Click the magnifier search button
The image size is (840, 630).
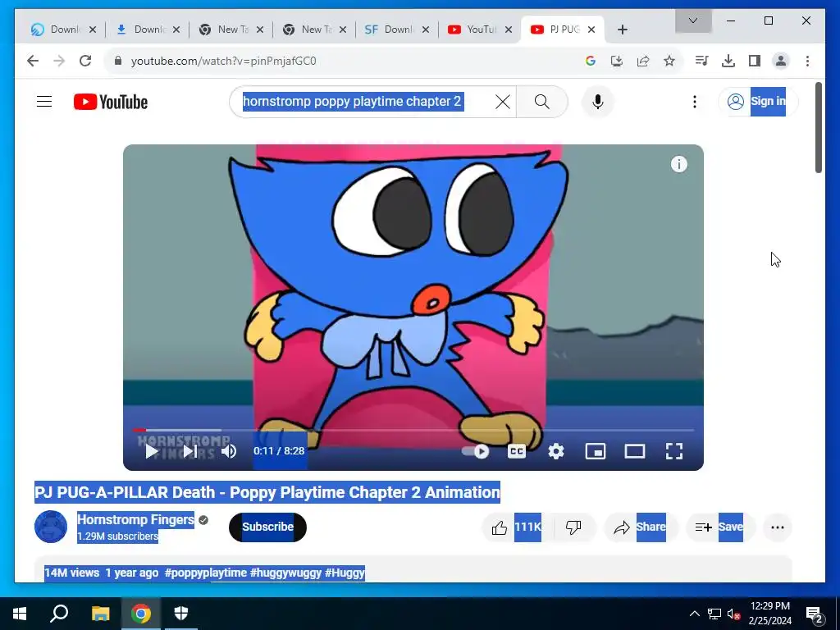point(541,101)
